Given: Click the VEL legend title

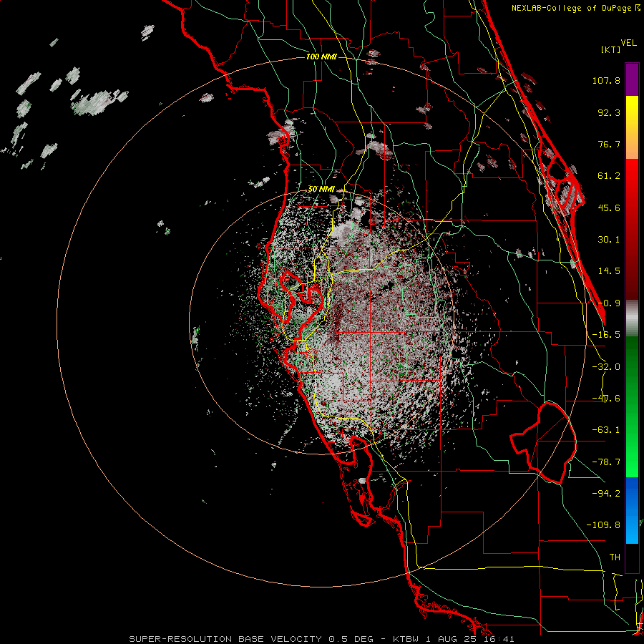Looking at the screenshot, I should (628, 42).
